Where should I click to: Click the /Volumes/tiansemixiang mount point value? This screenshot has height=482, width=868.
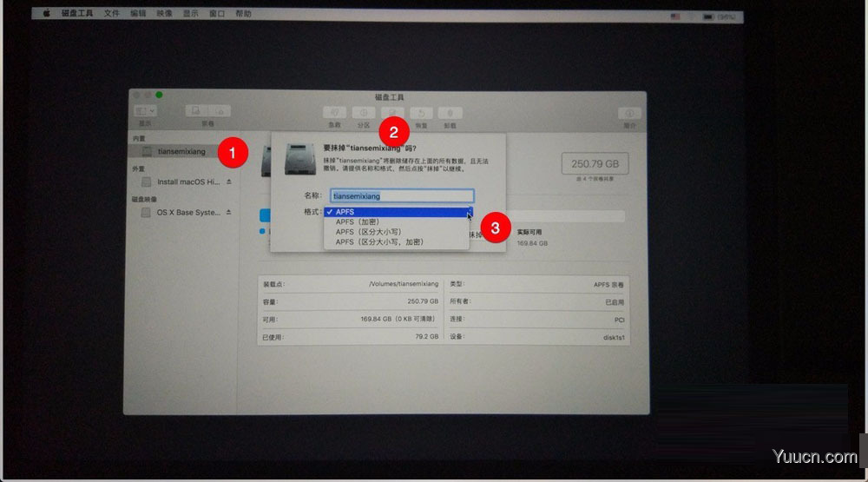(x=404, y=284)
